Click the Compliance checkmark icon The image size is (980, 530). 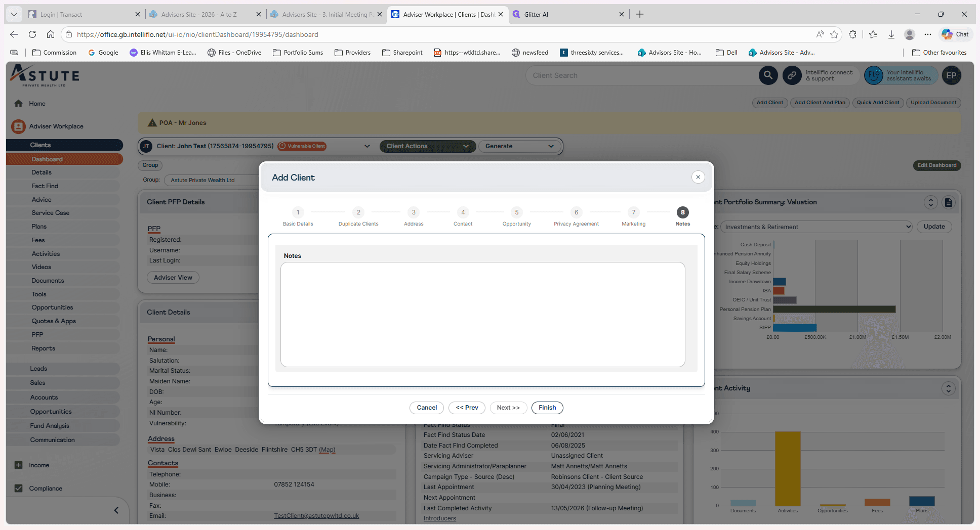click(x=19, y=488)
